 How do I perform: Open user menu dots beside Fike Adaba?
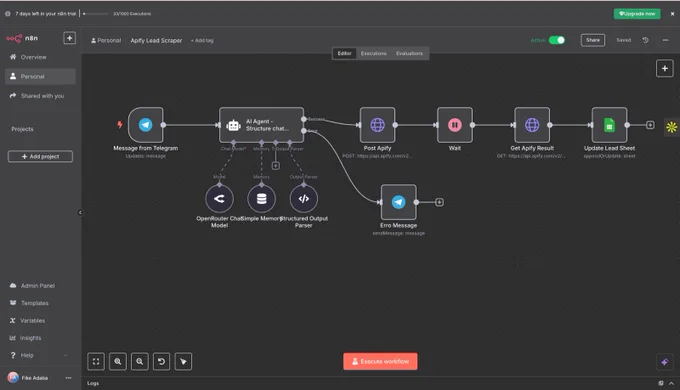coord(69,378)
